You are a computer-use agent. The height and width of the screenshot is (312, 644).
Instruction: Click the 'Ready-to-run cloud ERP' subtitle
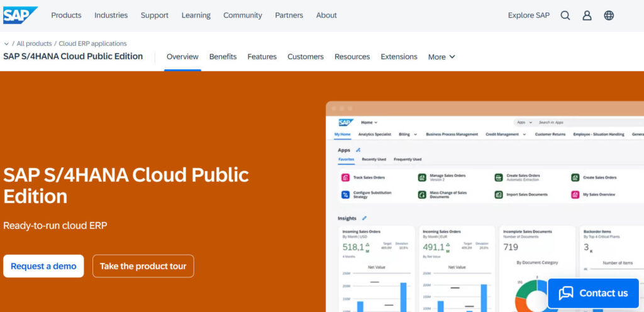pos(55,226)
